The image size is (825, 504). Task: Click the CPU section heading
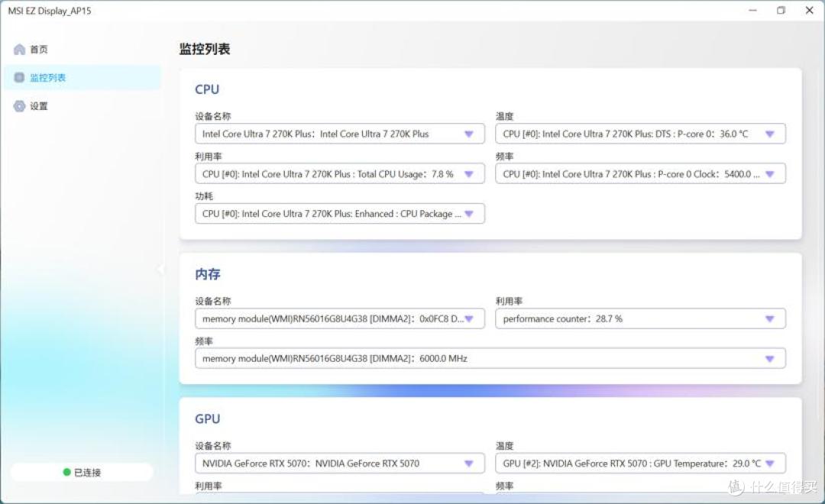click(207, 89)
